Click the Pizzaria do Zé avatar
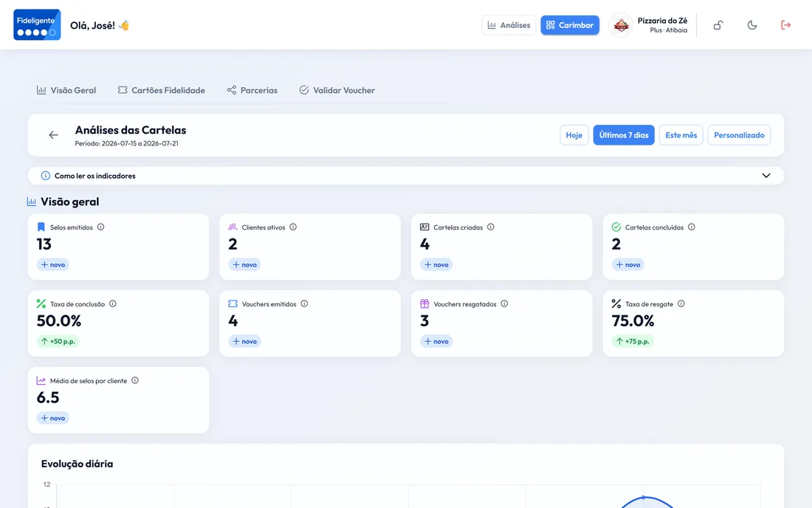Image resolution: width=812 pixels, height=508 pixels. tap(621, 25)
